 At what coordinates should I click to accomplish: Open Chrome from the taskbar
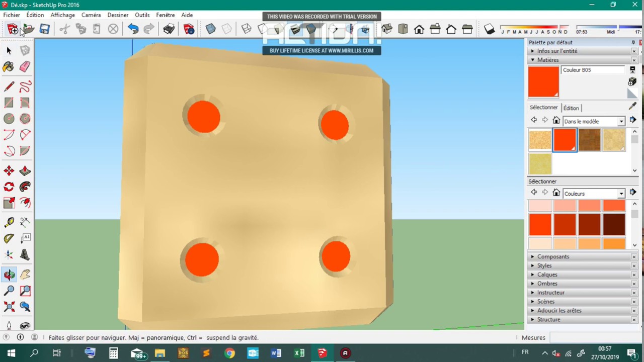pyautogui.click(x=229, y=353)
